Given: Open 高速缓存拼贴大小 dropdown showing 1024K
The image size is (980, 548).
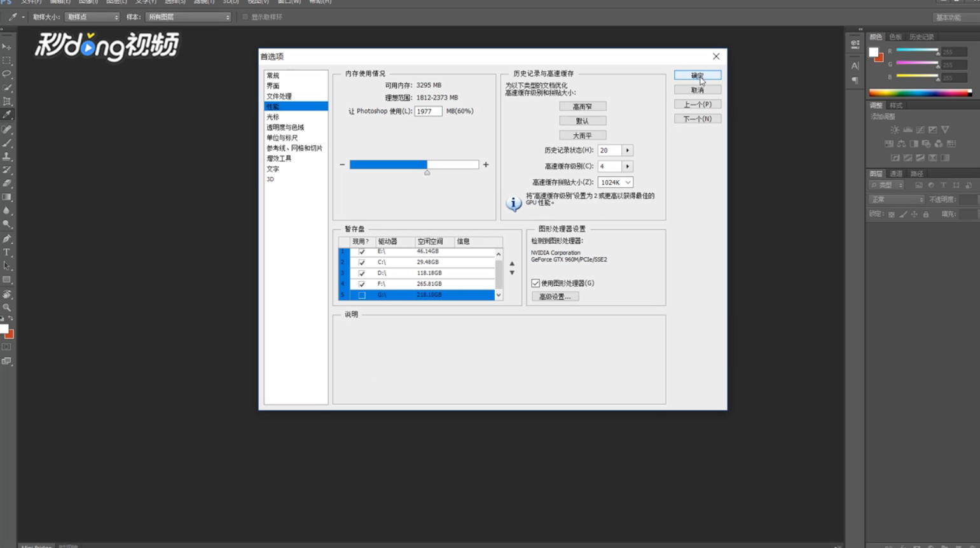Looking at the screenshot, I should coord(615,182).
